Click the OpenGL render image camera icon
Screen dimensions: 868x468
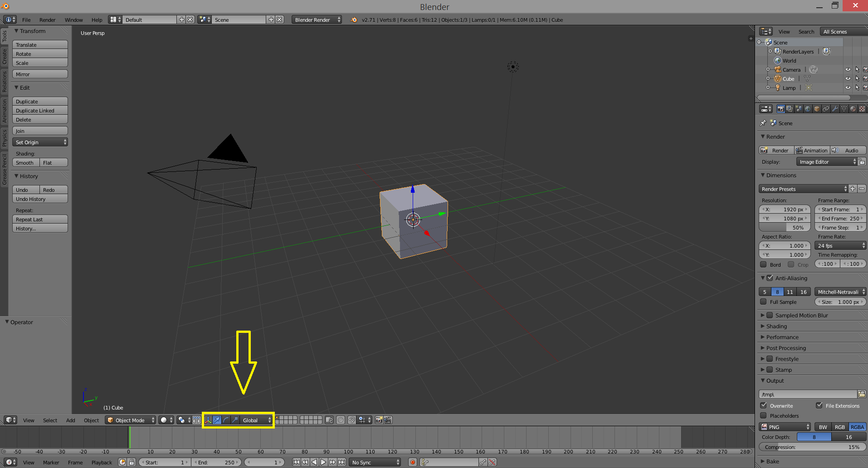[x=379, y=420]
